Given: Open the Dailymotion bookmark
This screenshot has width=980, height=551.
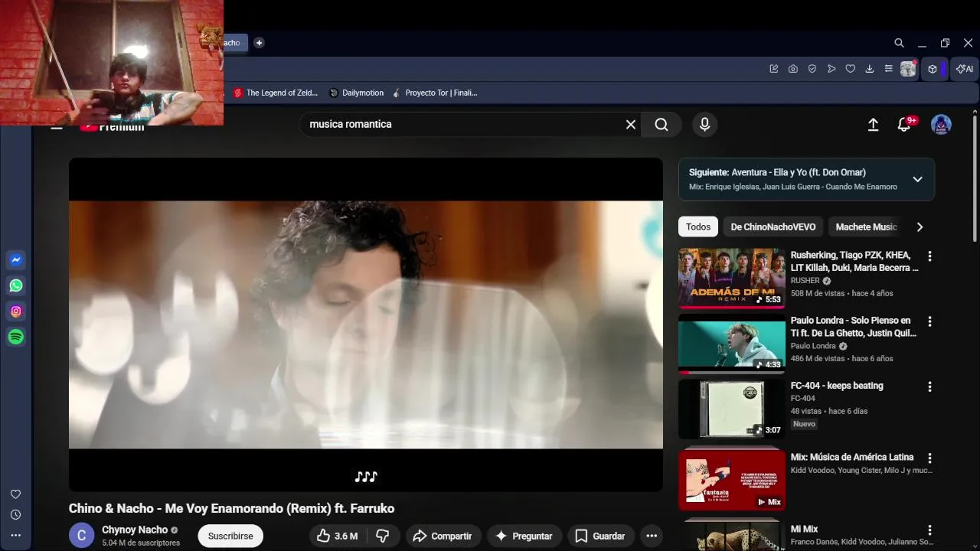Looking at the screenshot, I should [357, 93].
